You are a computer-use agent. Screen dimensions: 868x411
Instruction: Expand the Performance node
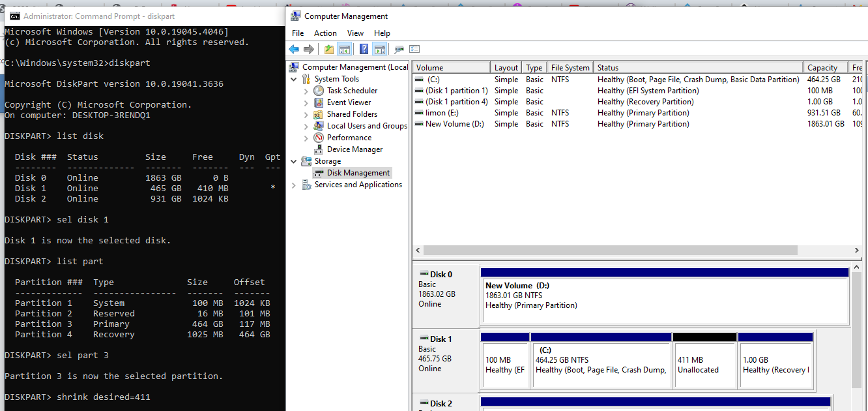click(306, 138)
